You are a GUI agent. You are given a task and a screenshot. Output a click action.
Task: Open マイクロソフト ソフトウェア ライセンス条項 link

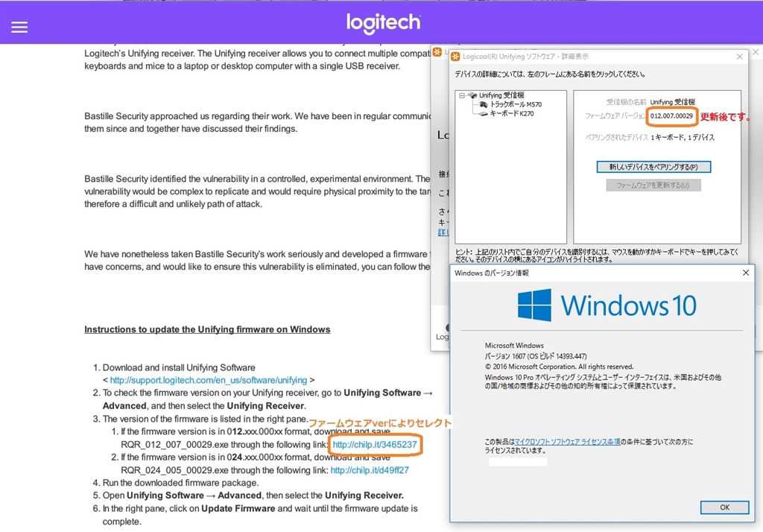coord(567,442)
